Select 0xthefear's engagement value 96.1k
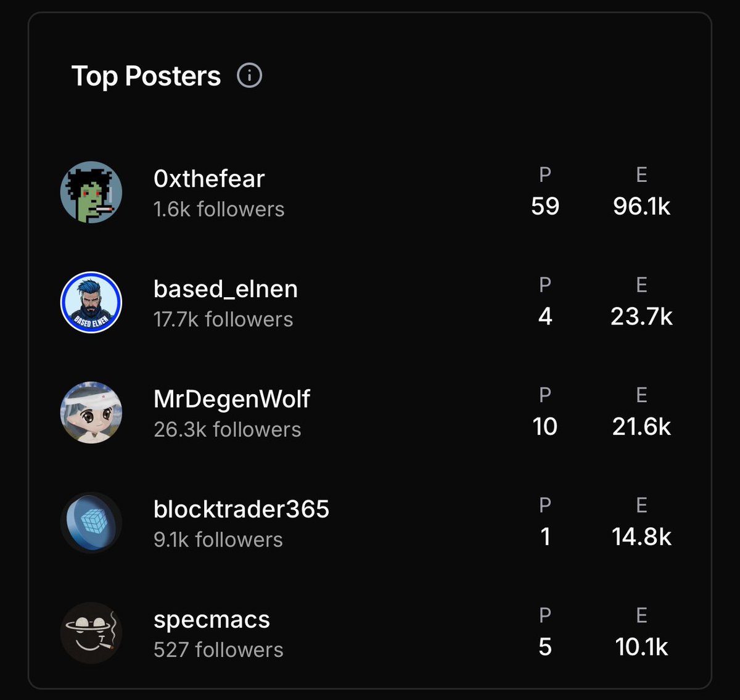 pos(641,206)
